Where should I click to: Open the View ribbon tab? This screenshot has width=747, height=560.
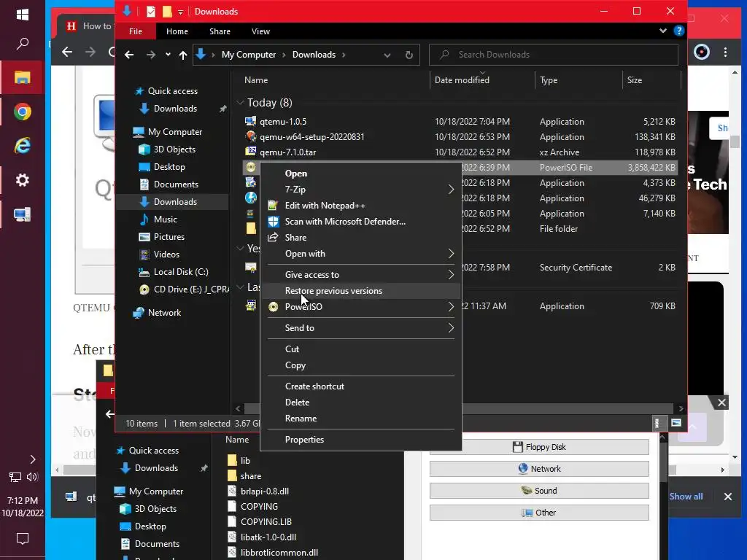click(260, 31)
